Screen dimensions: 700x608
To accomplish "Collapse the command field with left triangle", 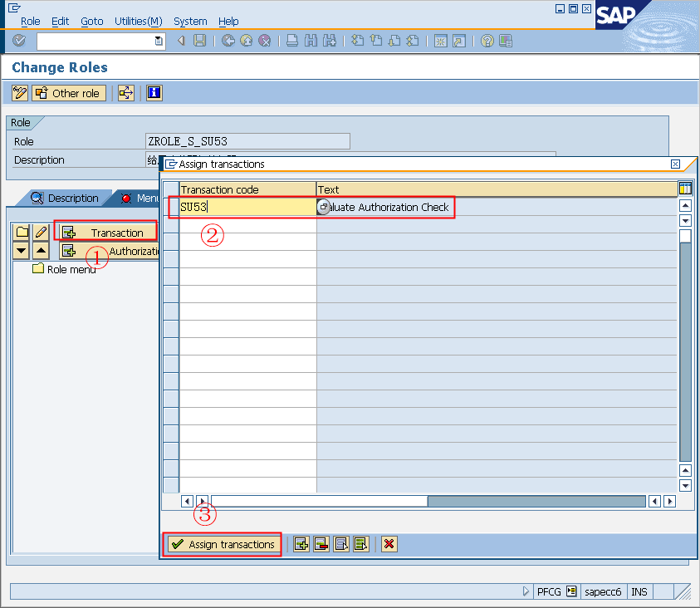I will click(x=181, y=41).
